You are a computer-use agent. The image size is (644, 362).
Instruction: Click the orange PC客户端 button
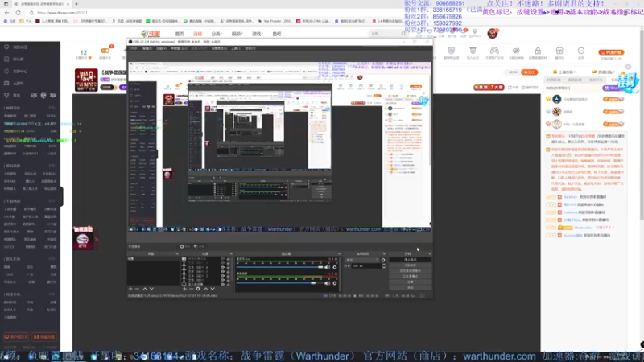tap(611, 52)
